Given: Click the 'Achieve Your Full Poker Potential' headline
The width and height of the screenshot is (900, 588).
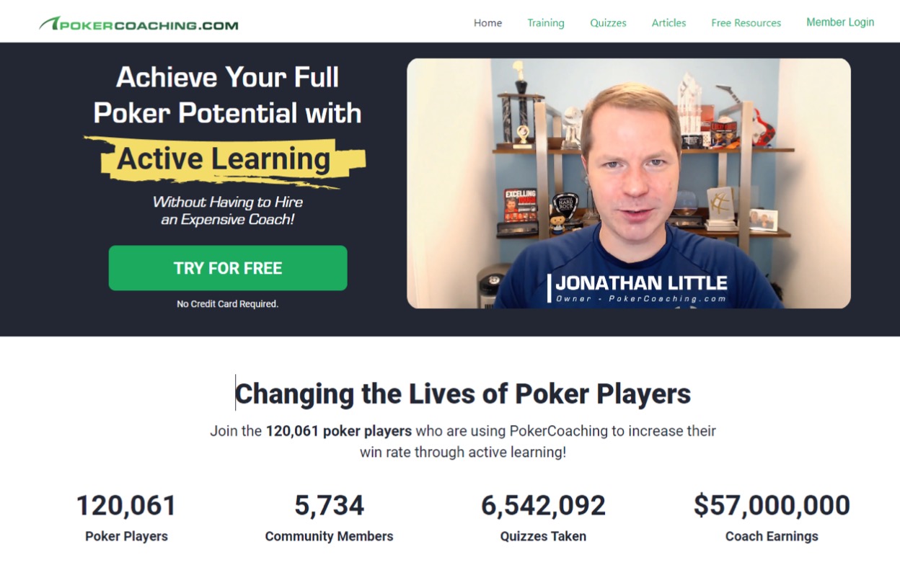Looking at the screenshot, I should (227, 95).
